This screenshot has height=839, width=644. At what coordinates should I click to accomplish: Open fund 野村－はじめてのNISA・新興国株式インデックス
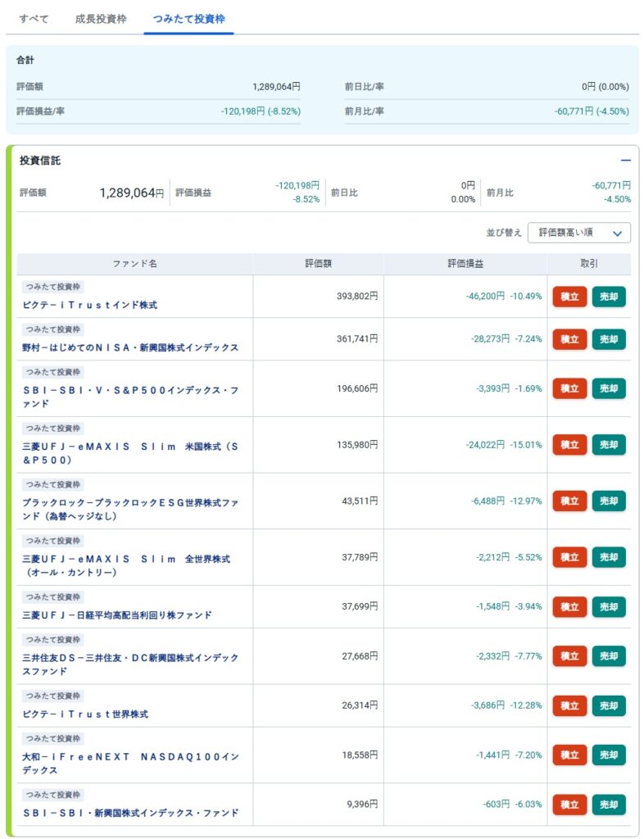tap(130, 347)
